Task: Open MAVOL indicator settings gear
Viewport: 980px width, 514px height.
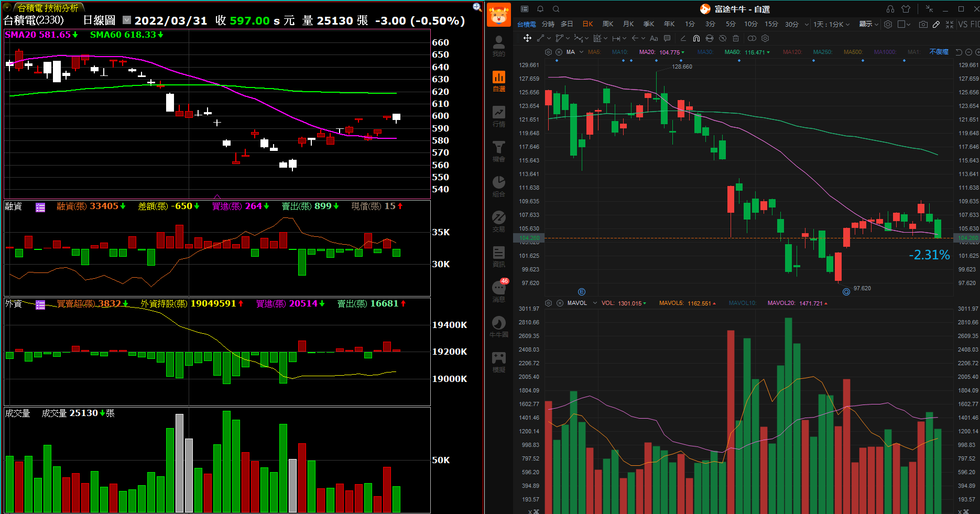Action: point(548,303)
